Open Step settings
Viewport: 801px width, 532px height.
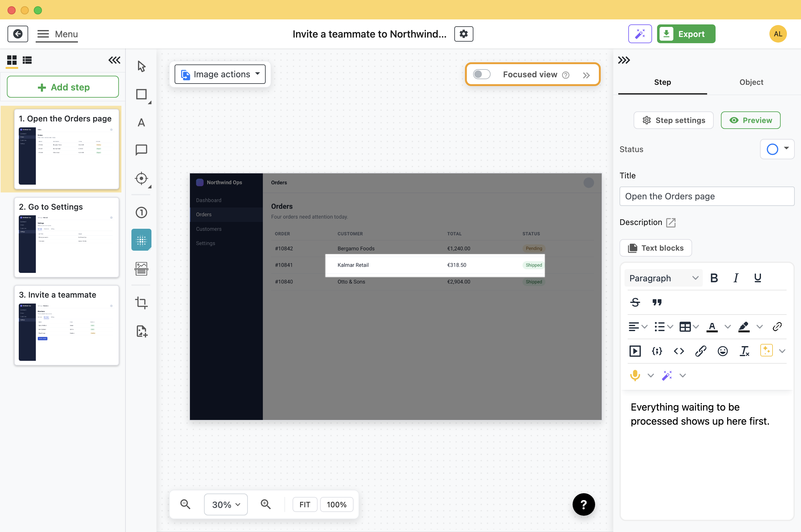(673, 120)
